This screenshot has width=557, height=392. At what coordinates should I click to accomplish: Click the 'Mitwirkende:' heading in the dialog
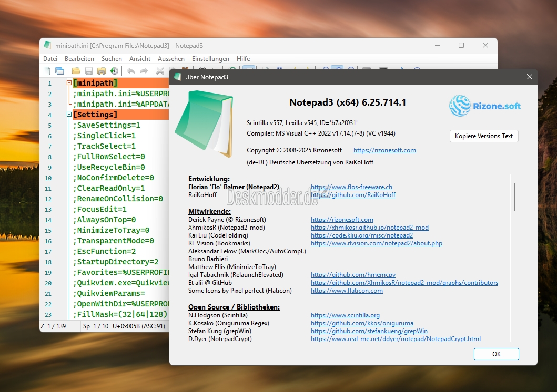[209, 211]
